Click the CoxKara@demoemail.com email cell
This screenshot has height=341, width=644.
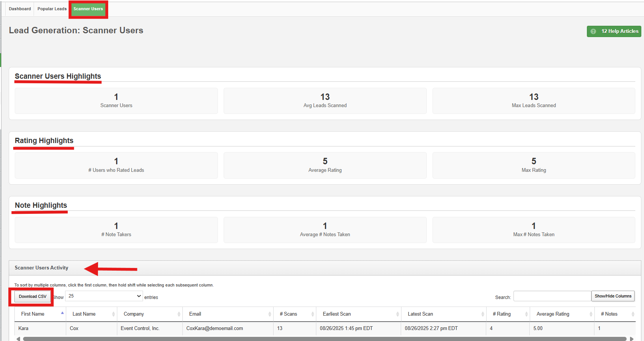[x=215, y=328]
